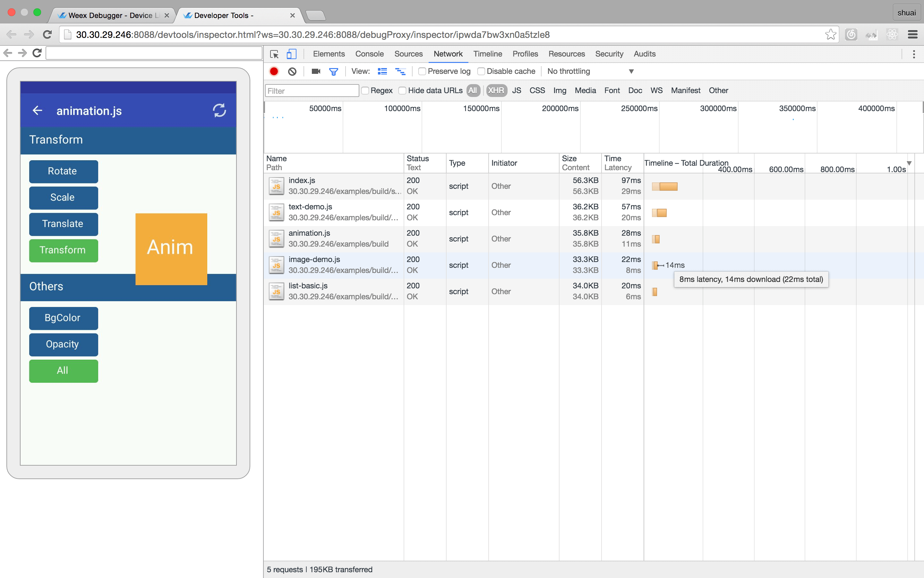Filter requests by Img type

click(x=560, y=91)
